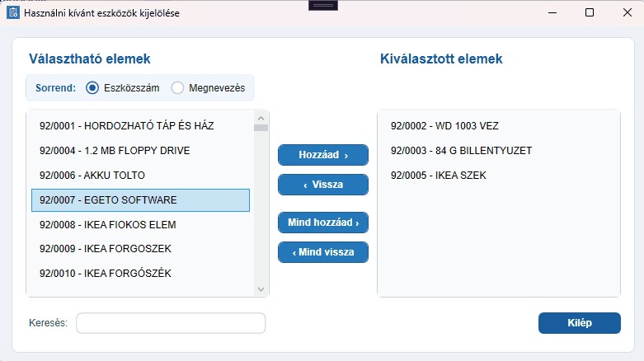Select 92/0002 - WD 1003 VEZ
This screenshot has height=361, width=644.
499,125
